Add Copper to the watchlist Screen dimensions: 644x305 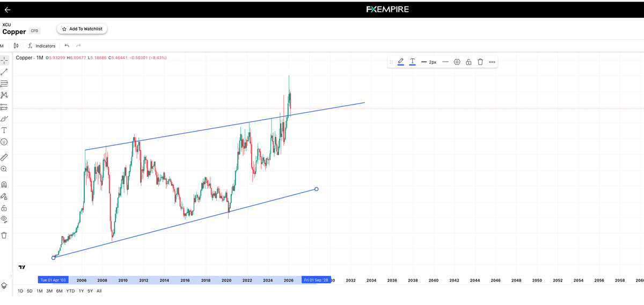[82, 29]
